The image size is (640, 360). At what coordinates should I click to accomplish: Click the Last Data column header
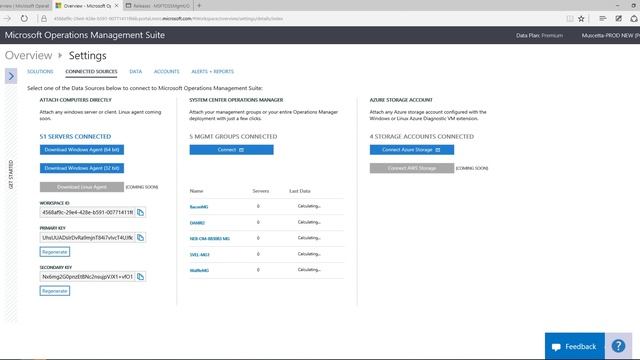[x=300, y=191]
